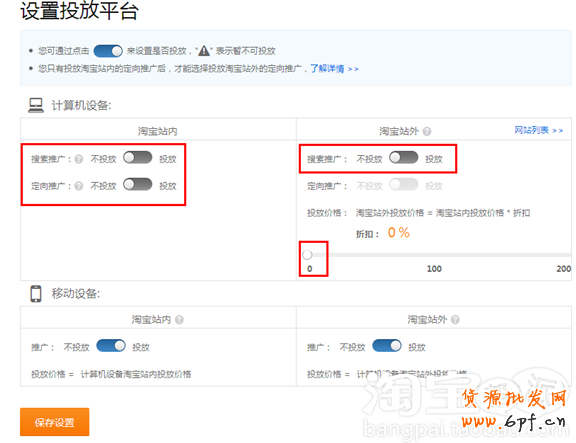
Task: Click the 保存设置 button
Action: pos(54,422)
